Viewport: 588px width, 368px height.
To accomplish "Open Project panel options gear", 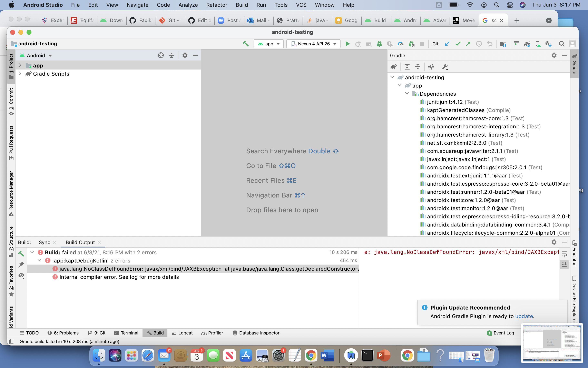I will [x=185, y=55].
